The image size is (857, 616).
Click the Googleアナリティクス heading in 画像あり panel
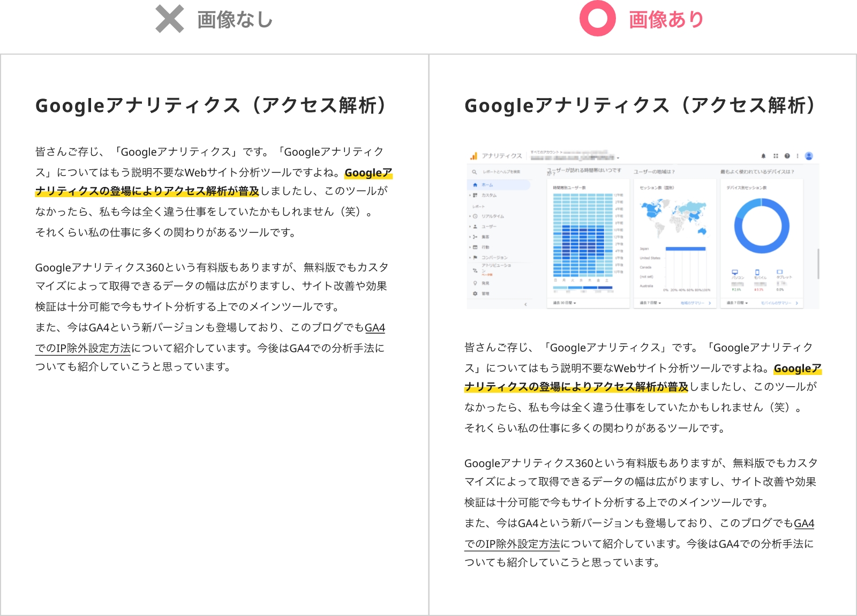click(x=640, y=106)
